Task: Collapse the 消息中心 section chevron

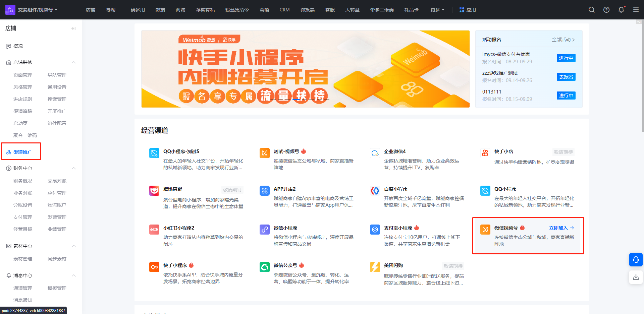Action: 74,275
